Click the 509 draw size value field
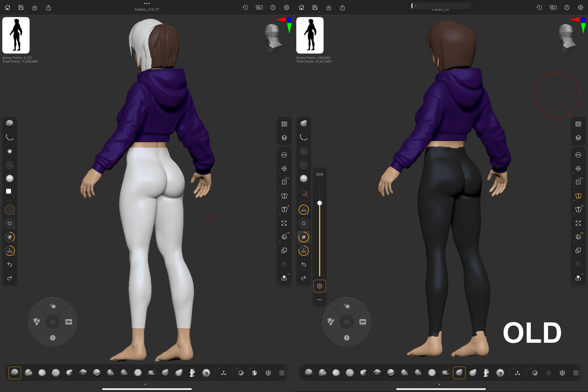The height and width of the screenshot is (392, 588). (x=319, y=174)
